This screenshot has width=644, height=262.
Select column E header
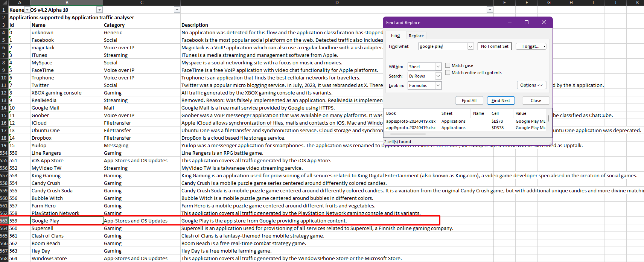[504, 3]
